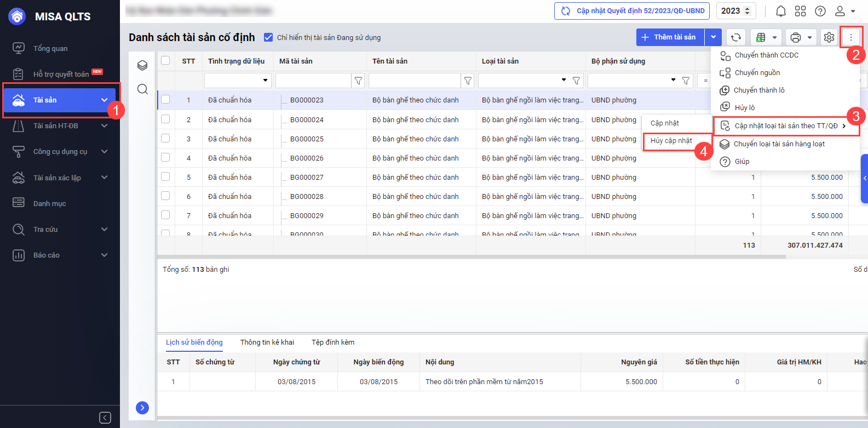Uncheck 'Chỉ hiển thị tài sản Đang sử dụng'
868x428 pixels.
pos(268,37)
